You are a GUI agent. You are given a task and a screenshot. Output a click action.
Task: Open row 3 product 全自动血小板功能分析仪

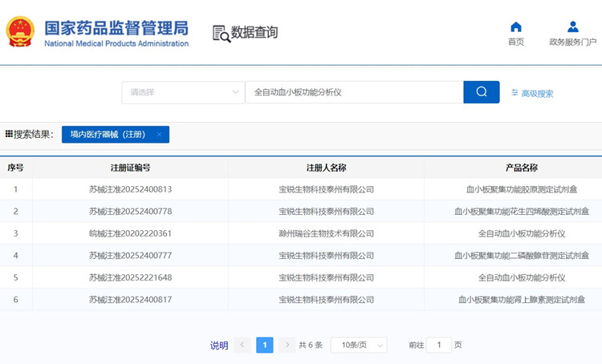[522, 233]
